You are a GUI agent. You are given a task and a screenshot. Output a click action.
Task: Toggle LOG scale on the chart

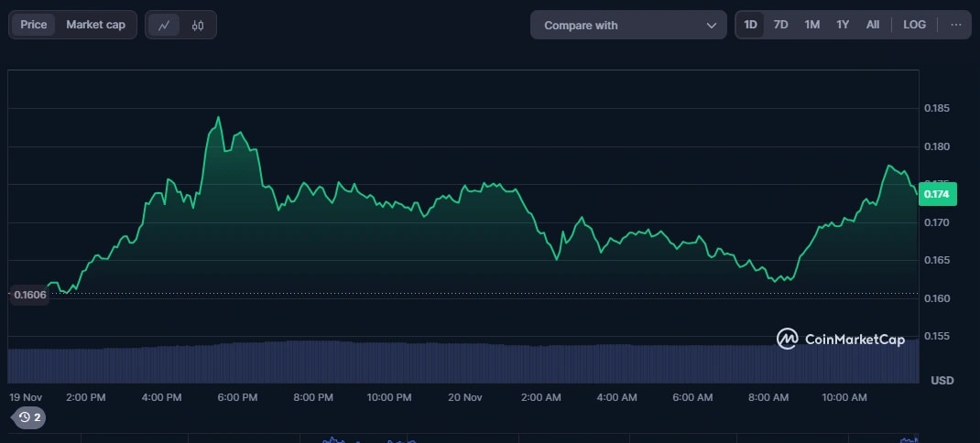(914, 25)
